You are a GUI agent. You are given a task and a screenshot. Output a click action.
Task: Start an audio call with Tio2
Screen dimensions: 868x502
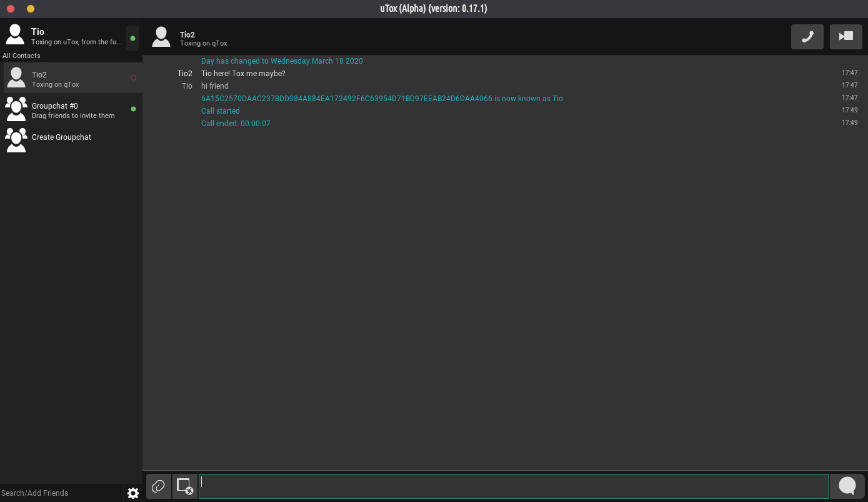807,37
